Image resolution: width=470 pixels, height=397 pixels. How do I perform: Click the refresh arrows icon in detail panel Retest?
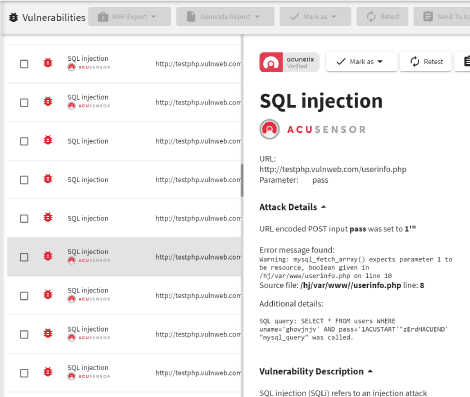click(415, 62)
